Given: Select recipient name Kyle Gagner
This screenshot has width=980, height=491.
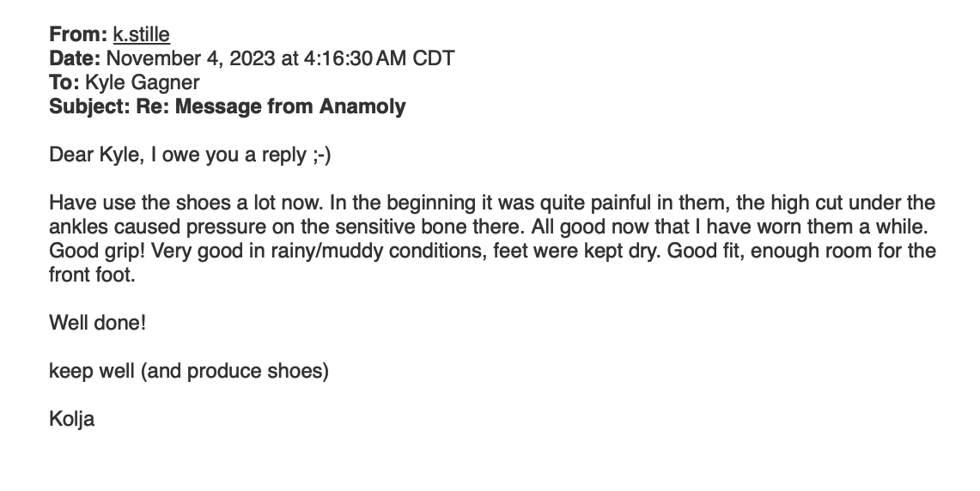Looking at the screenshot, I should coord(143,82).
